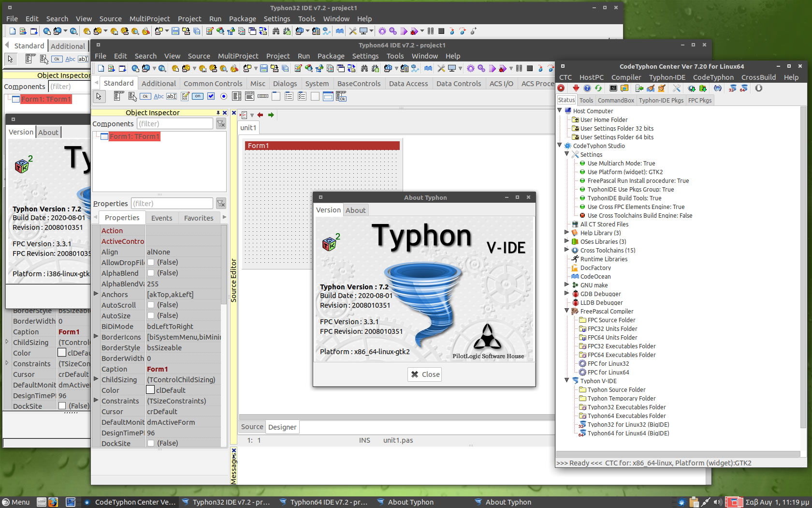Select the TRadioButton component in Typhon64 palette
The width and height of the screenshot is (812, 508).
[x=223, y=96]
